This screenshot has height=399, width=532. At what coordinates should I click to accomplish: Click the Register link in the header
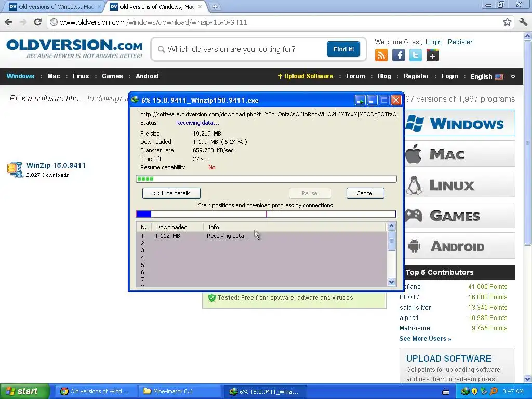tap(460, 42)
